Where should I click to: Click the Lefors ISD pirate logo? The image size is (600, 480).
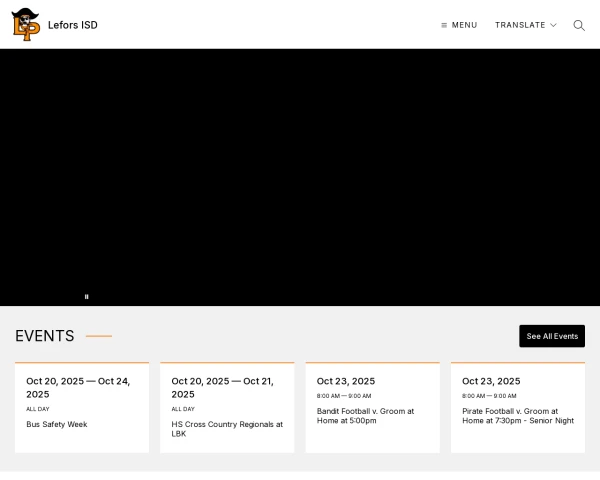pos(25,24)
